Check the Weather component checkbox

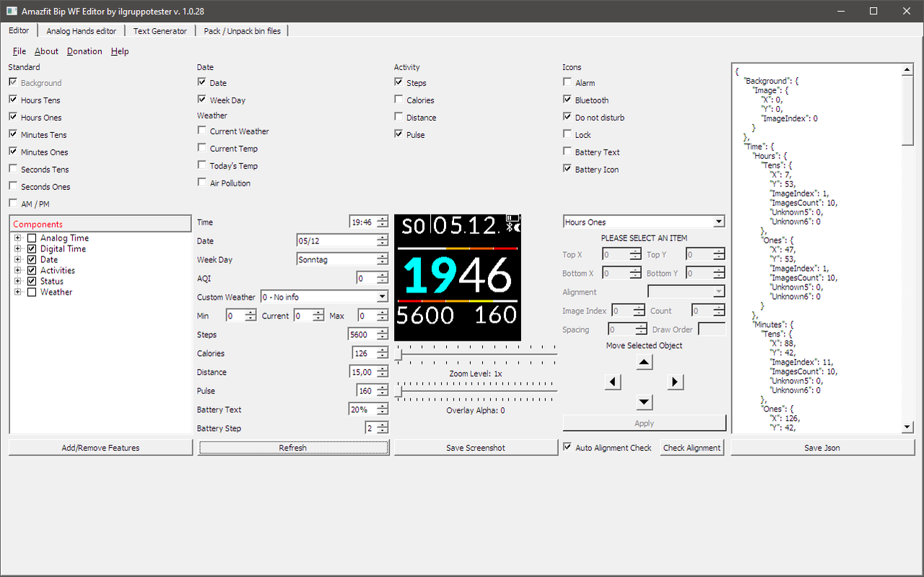(32, 292)
